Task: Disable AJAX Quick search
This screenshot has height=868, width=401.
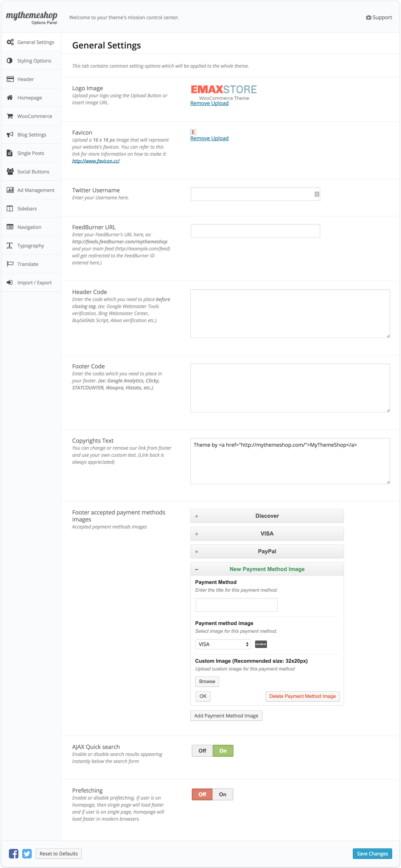Action: point(202,751)
